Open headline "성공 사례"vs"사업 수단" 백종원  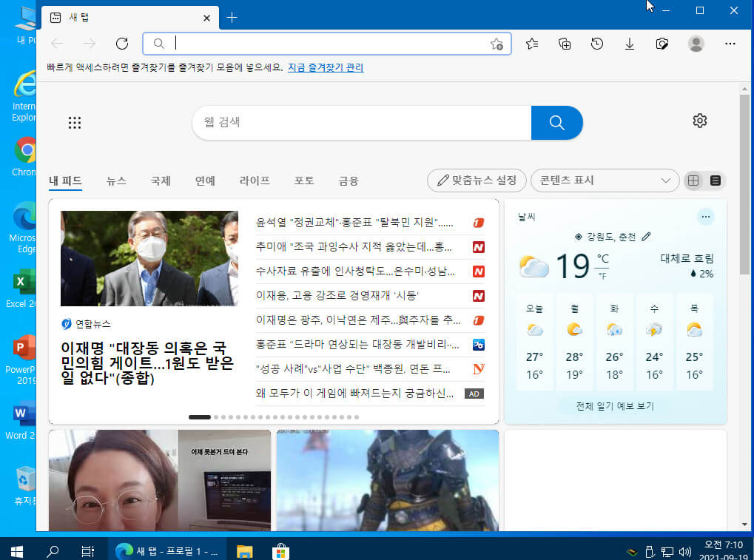tap(352, 369)
